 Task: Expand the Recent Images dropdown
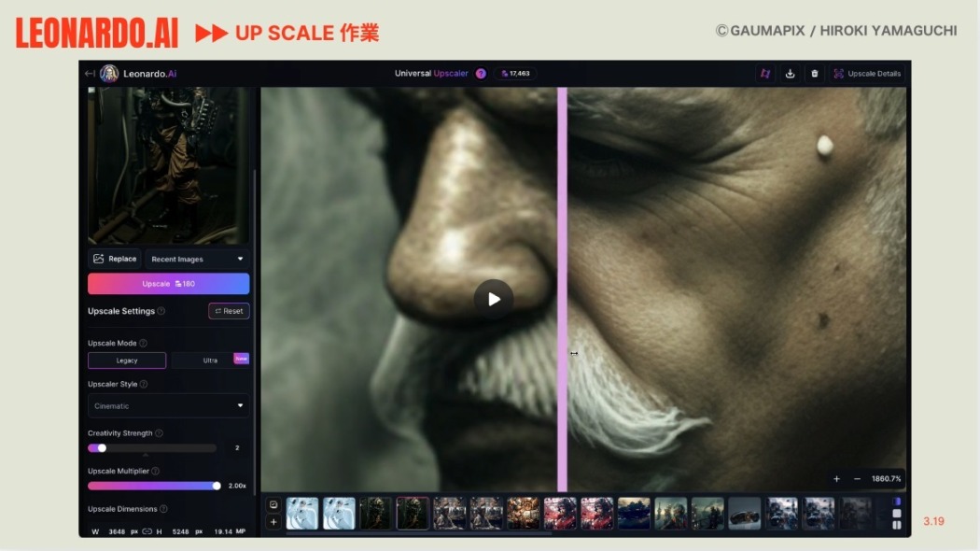[x=197, y=259]
